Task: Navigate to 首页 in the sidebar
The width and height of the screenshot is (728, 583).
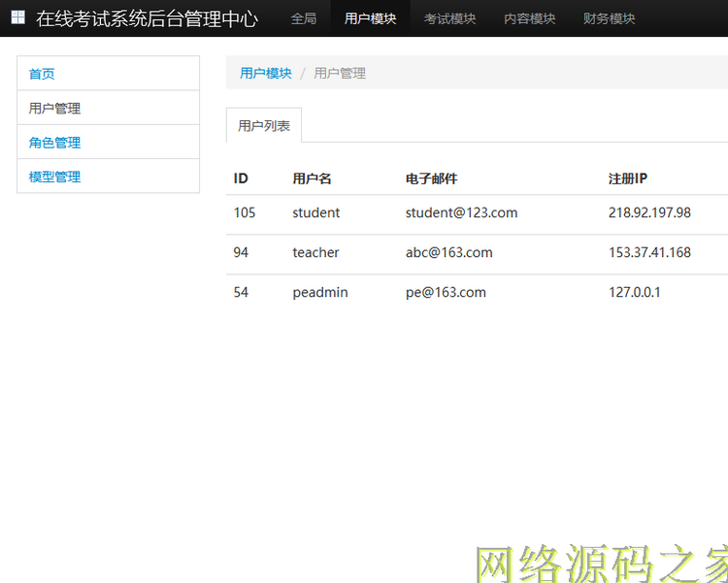Action: pos(108,74)
